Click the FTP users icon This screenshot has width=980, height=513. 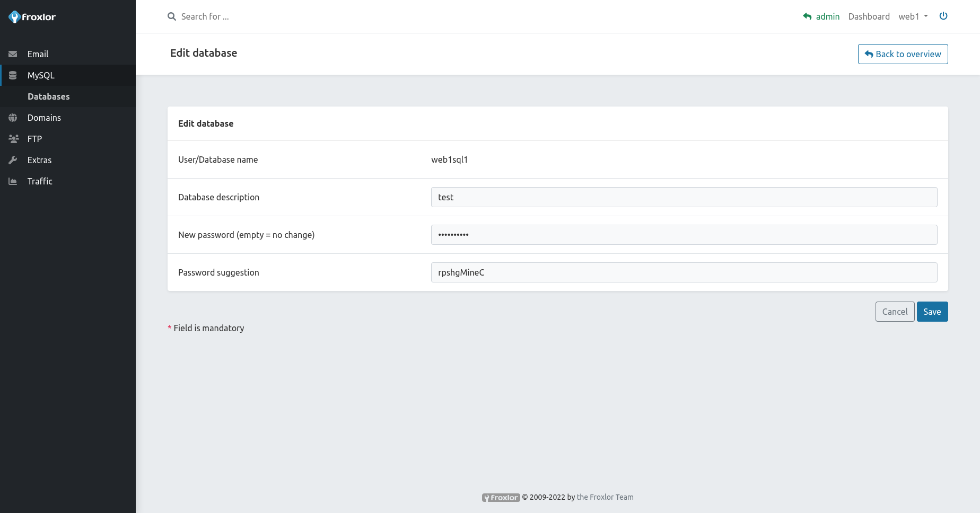click(13, 139)
